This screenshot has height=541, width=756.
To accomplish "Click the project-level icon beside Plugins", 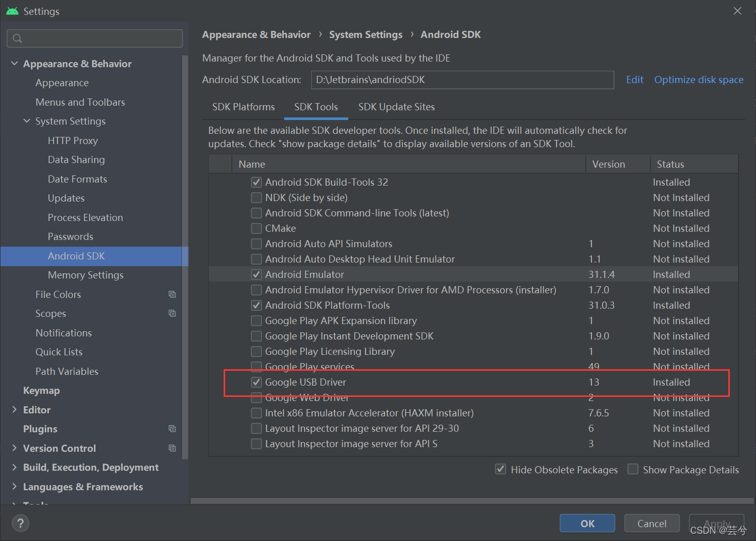I will click(172, 429).
